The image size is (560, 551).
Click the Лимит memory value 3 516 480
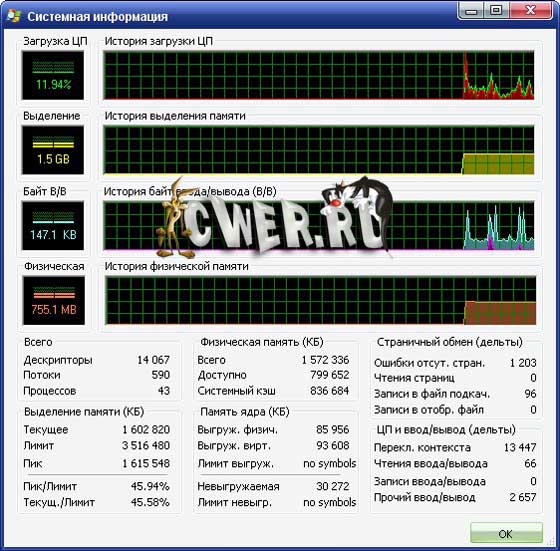[x=146, y=446]
